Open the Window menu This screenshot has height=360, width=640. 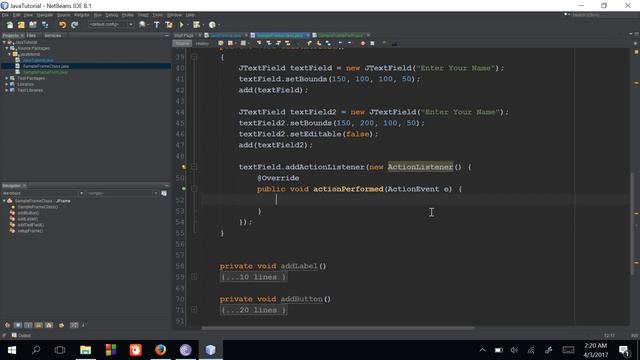[174, 15]
